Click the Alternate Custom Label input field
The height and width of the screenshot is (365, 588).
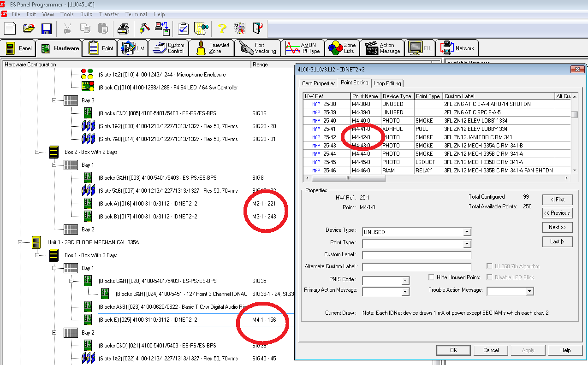(x=417, y=267)
